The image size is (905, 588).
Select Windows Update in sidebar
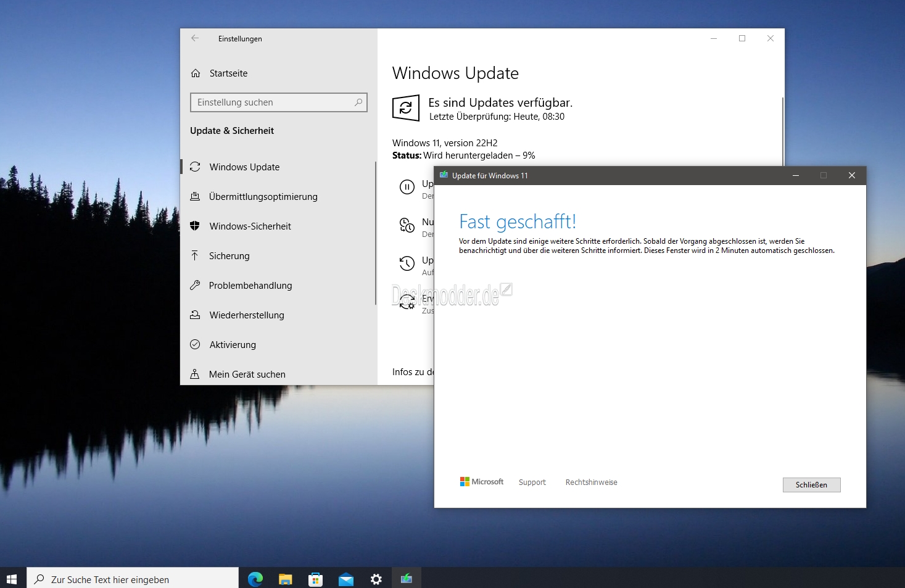[x=279, y=167]
